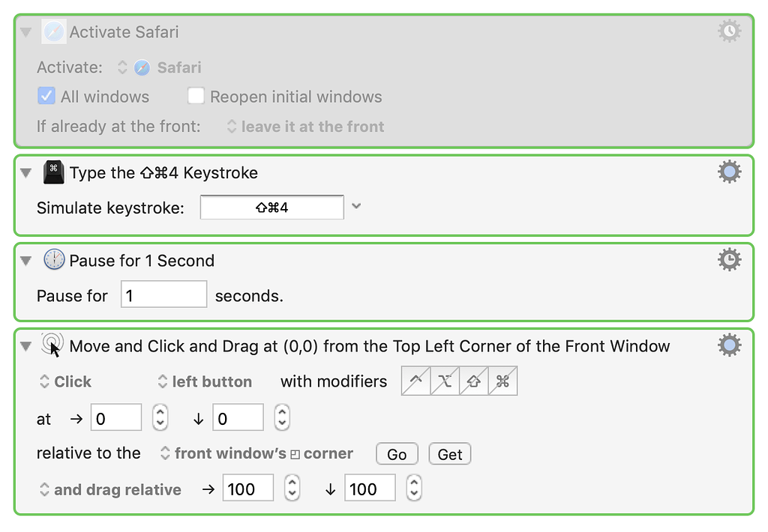This screenshot has width=768, height=532.
Task: Open gear menu for Type Keystroke action
Action: coord(729,172)
